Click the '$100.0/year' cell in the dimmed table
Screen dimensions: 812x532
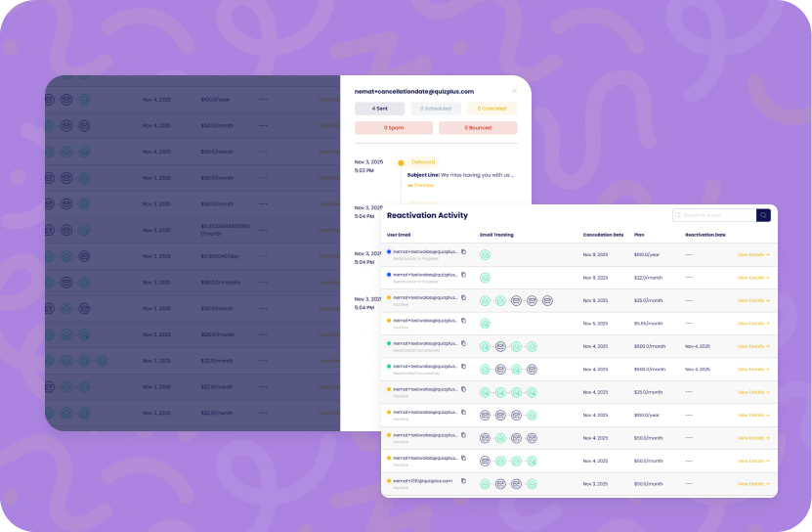point(215,100)
